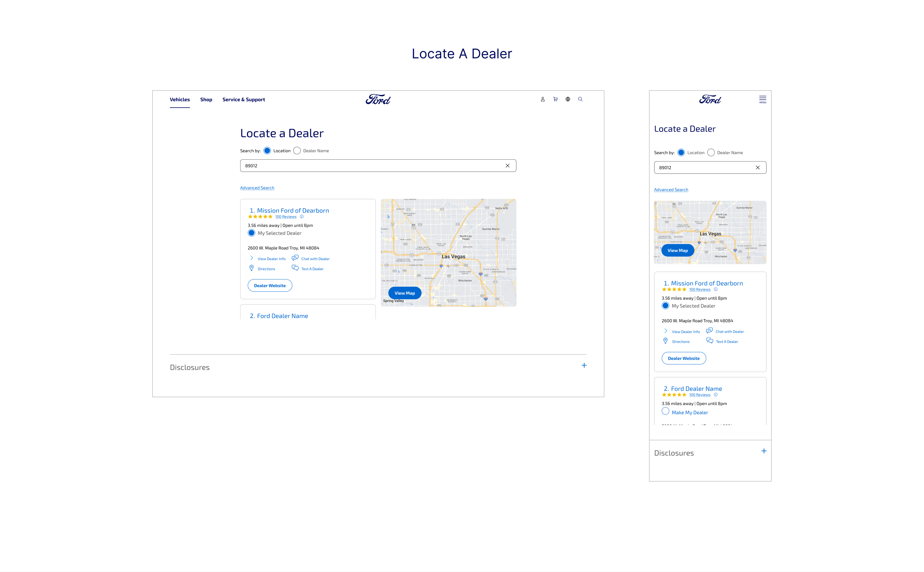Open account profile icon in desktop header
The image size is (924, 572).
point(543,99)
